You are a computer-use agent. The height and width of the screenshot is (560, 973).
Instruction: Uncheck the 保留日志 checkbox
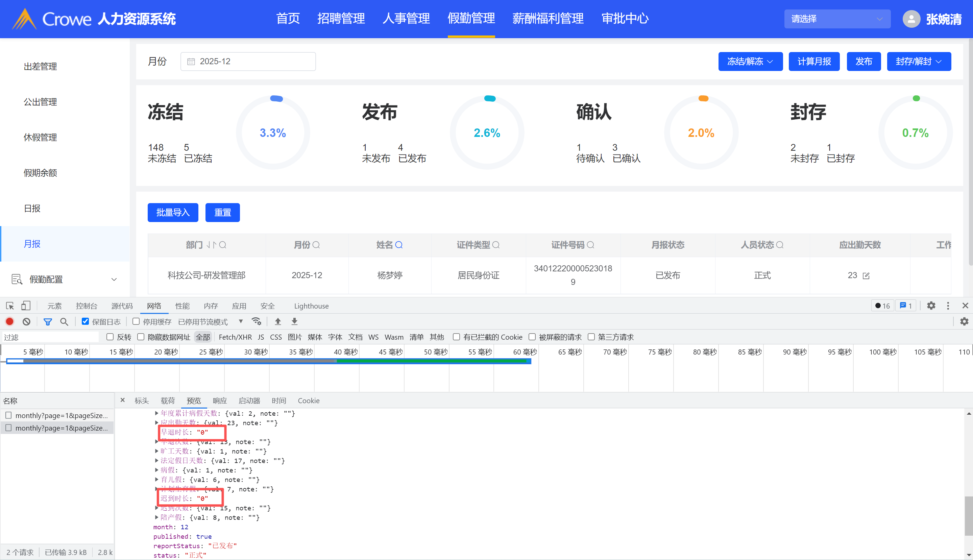(x=86, y=321)
